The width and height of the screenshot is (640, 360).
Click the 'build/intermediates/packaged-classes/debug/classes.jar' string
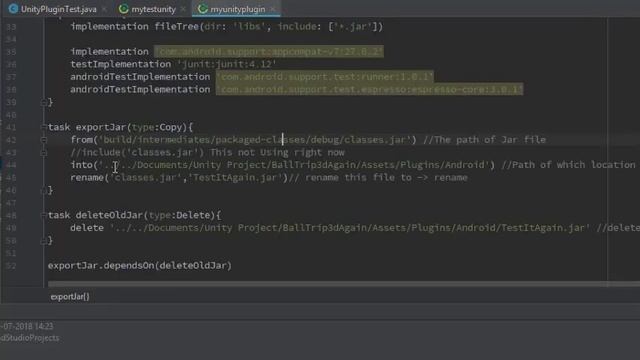255,140
